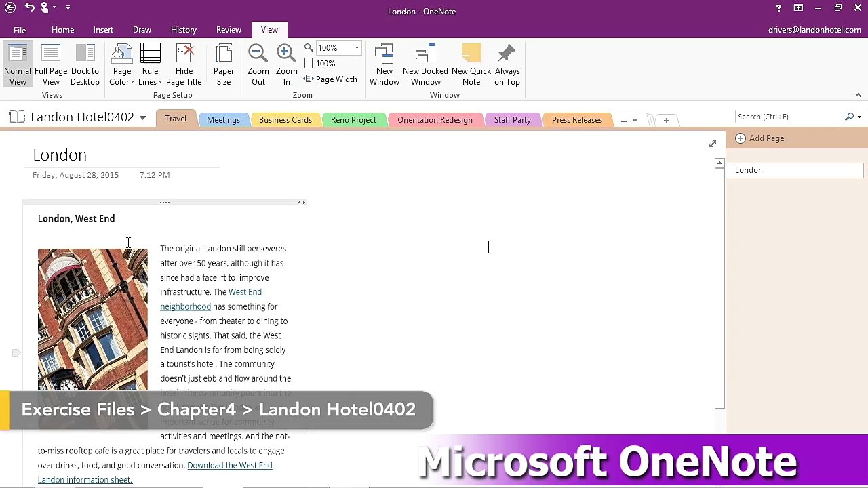Click the London page title

(60, 155)
